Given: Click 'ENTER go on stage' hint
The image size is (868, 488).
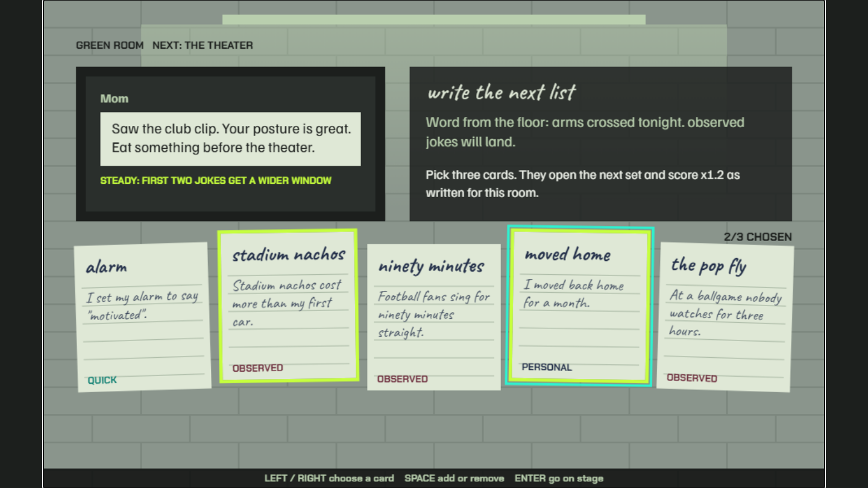Looking at the screenshot, I should (559, 478).
